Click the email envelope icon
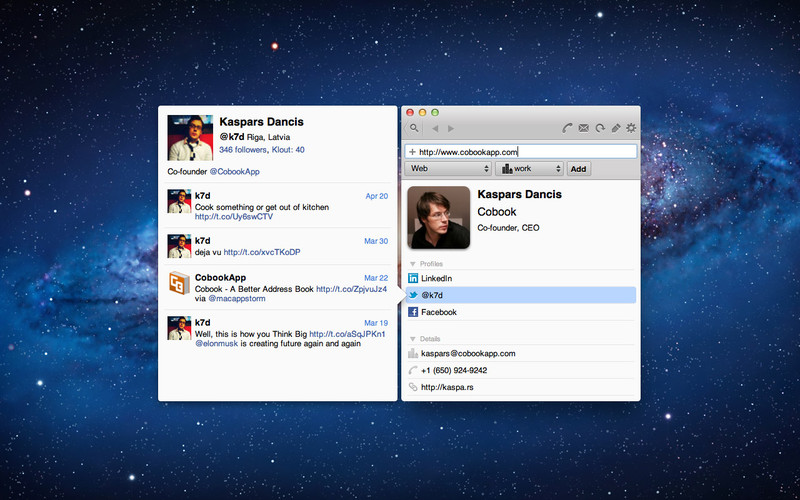 coord(584,128)
